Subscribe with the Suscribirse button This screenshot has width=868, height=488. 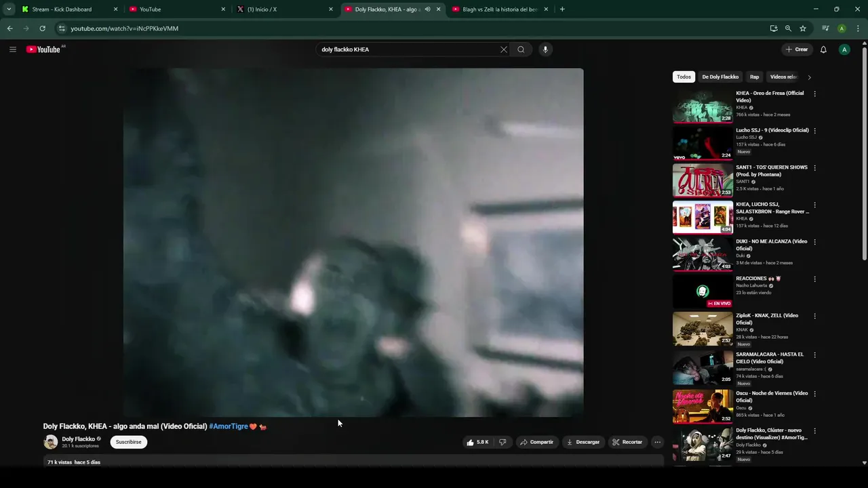pos(129,442)
